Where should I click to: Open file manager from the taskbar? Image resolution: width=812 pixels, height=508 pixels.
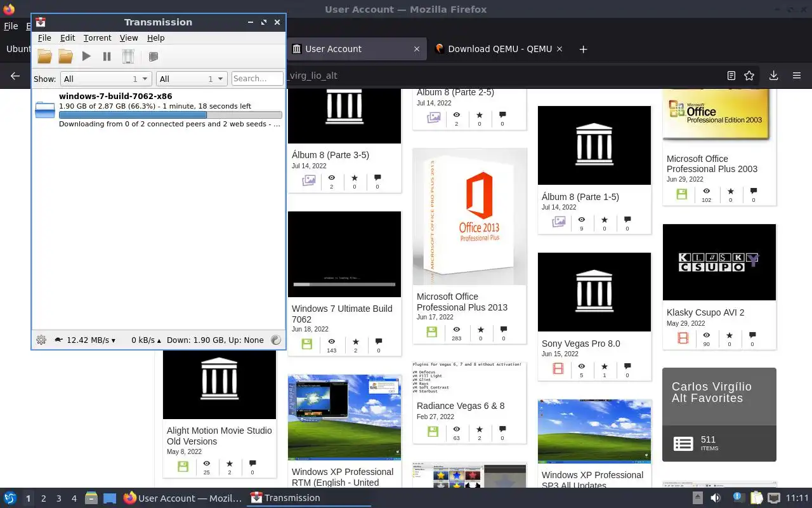tap(91, 498)
